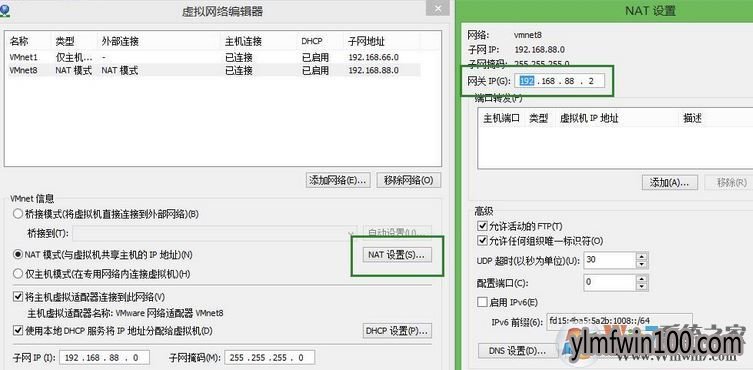Screen dimensions: 753x370
Task: Decrease config port with the down arrow
Action: (x=642, y=286)
